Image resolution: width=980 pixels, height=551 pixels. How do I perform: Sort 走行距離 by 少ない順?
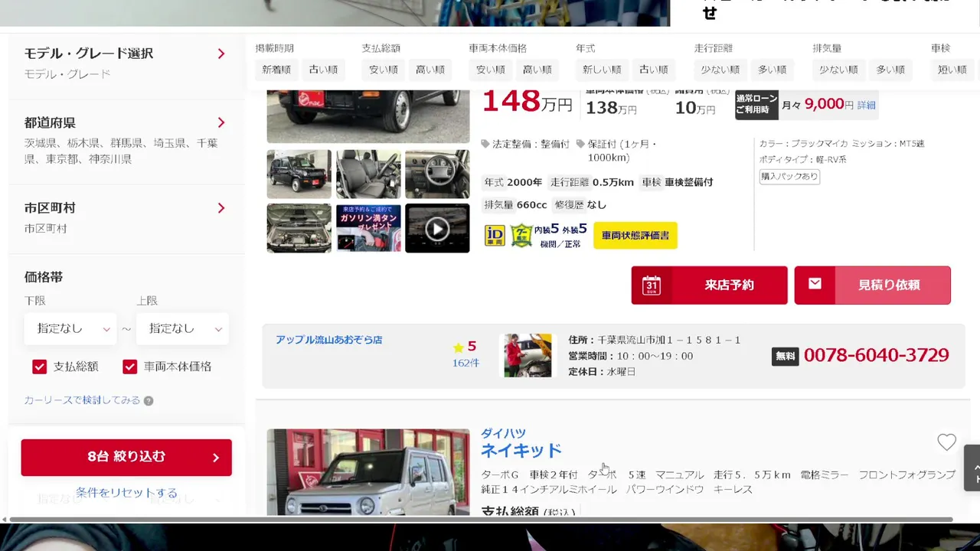pos(720,70)
